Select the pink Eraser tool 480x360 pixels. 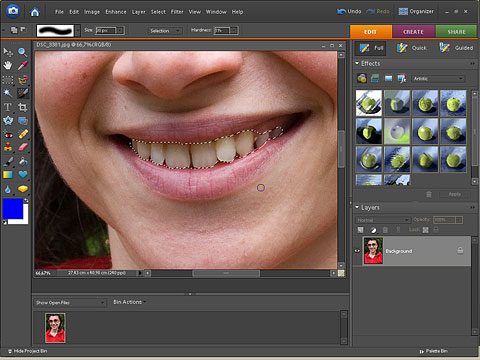22,147
